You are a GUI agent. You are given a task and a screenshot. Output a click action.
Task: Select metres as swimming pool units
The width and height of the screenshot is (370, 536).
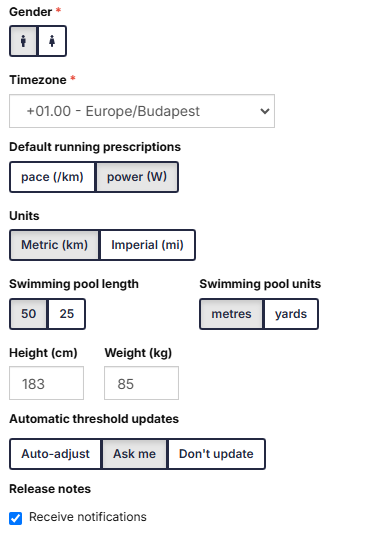232,314
